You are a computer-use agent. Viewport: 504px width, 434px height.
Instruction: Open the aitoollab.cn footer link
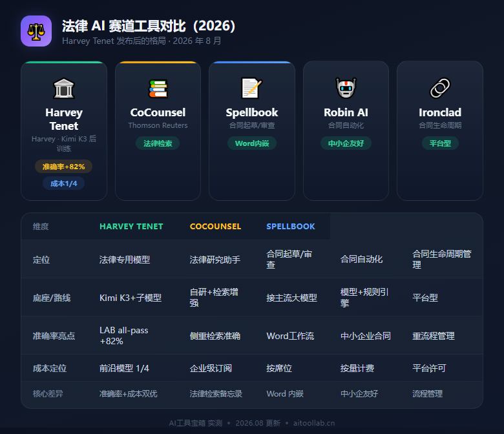314,423
